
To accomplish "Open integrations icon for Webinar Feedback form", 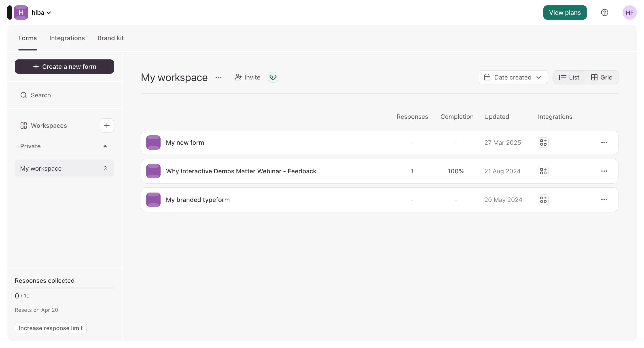I will (x=543, y=171).
